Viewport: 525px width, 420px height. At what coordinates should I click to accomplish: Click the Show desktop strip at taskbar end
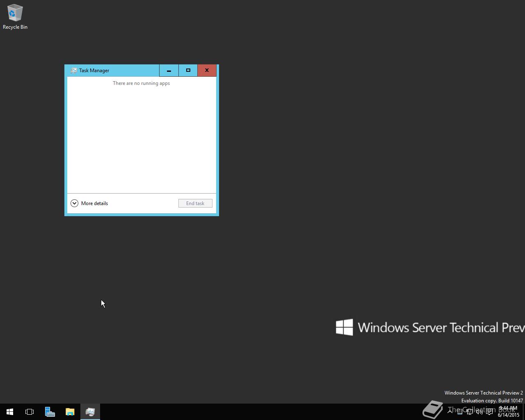524,412
